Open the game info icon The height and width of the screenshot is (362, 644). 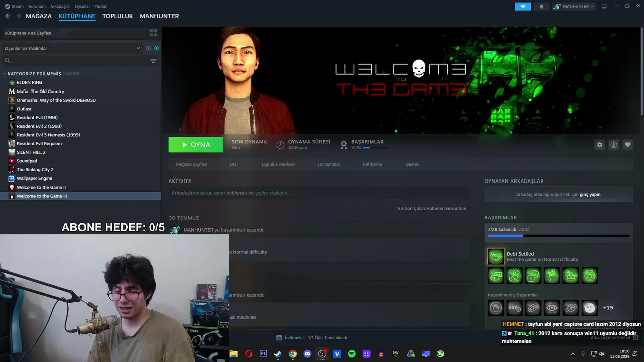pos(614,145)
